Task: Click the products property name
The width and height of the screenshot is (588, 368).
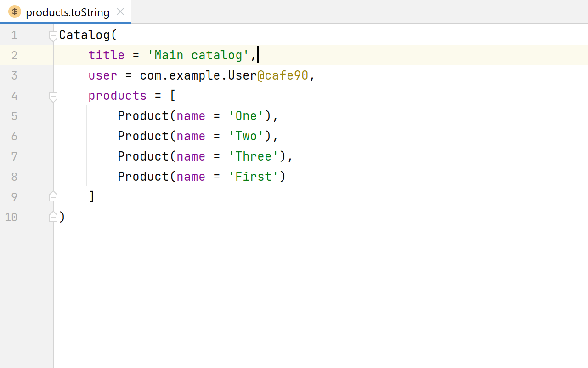Action: coord(117,96)
